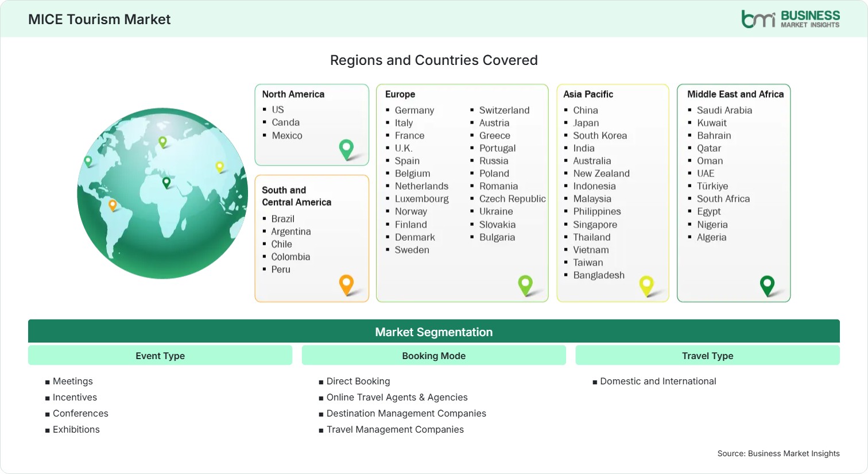868x474 pixels.
Task: Click Saudi Arabia in the Middle East list
Action: pos(724,110)
